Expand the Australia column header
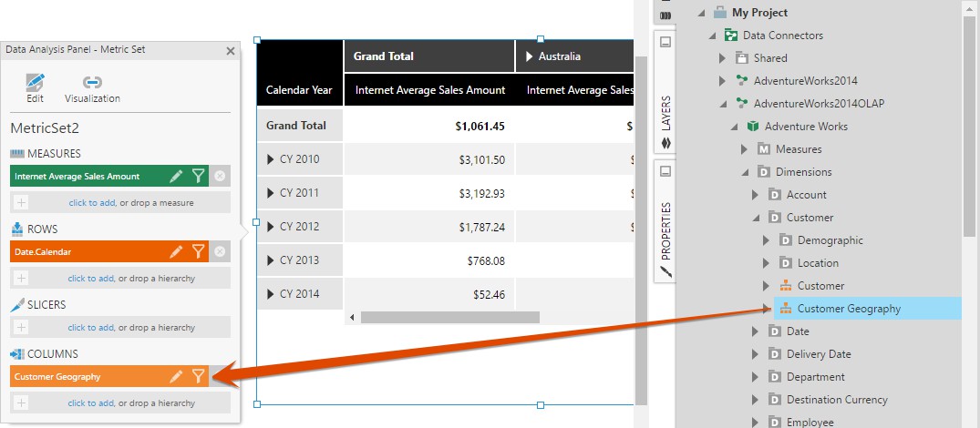The width and height of the screenshot is (980, 428). [530, 56]
